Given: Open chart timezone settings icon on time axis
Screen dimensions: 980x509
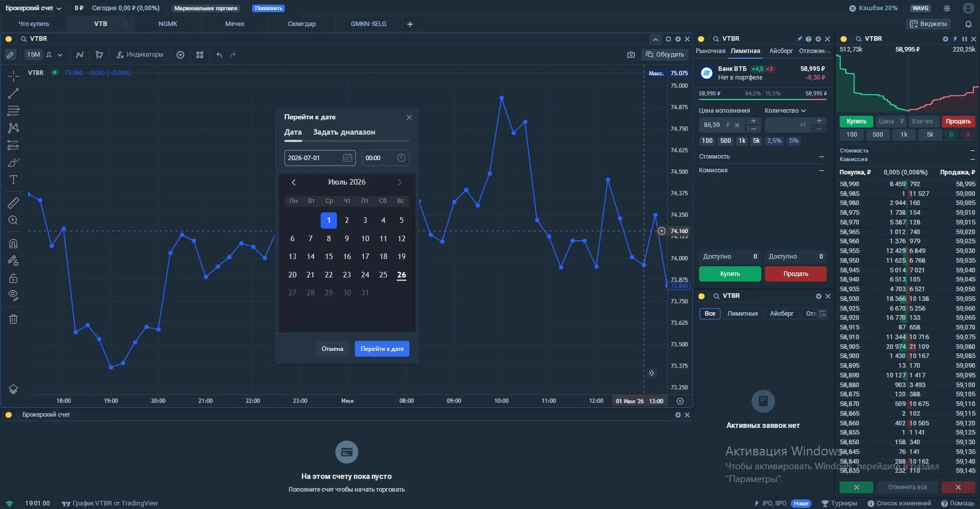Looking at the screenshot, I should tap(680, 401).
